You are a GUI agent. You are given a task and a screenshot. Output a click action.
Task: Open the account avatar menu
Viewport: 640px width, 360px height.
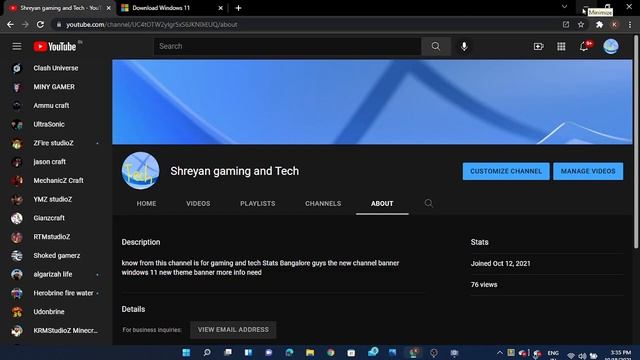[611, 47]
